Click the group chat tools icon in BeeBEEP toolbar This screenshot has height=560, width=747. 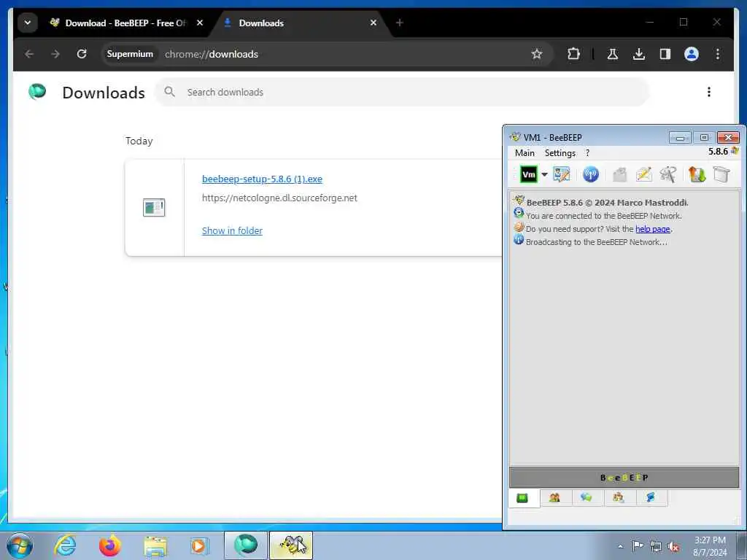coord(668,174)
